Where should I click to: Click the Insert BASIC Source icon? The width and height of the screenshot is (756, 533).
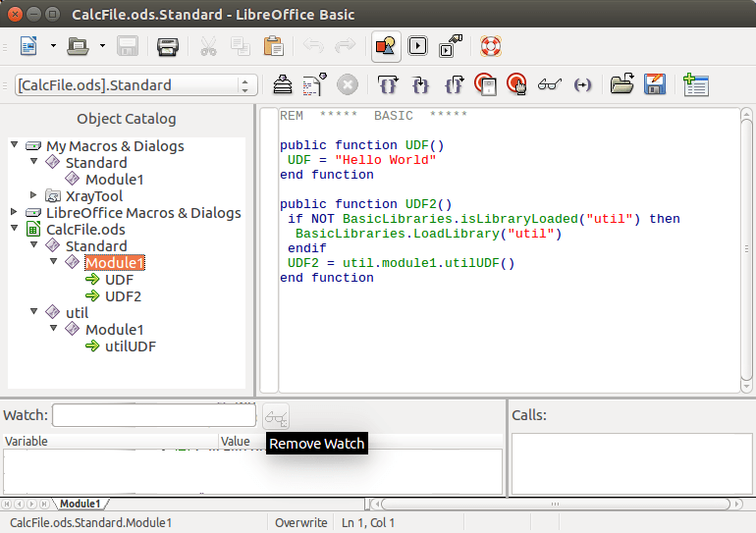point(621,83)
